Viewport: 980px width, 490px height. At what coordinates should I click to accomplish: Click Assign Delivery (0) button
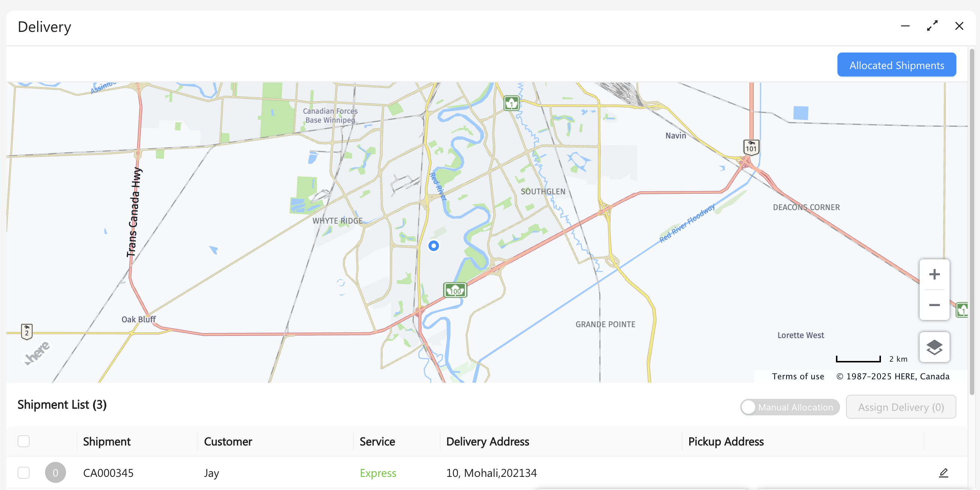click(x=900, y=407)
